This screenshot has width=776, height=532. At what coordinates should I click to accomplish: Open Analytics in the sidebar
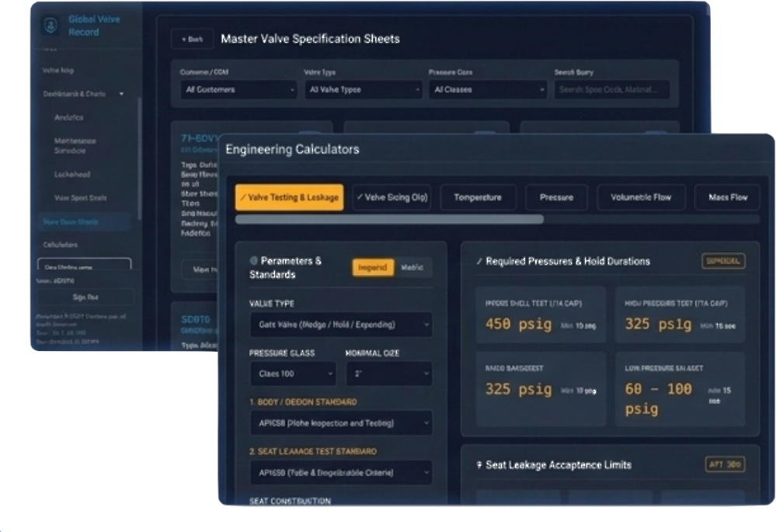pyautogui.click(x=69, y=117)
